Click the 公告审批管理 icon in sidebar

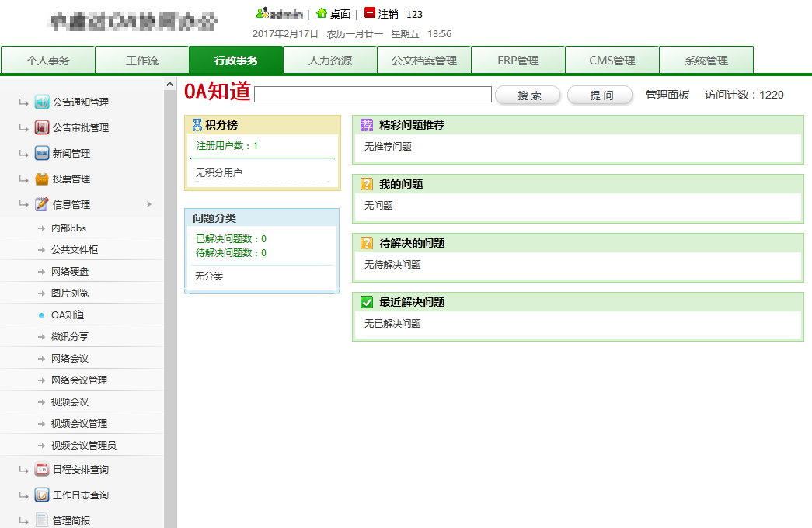tap(42, 128)
